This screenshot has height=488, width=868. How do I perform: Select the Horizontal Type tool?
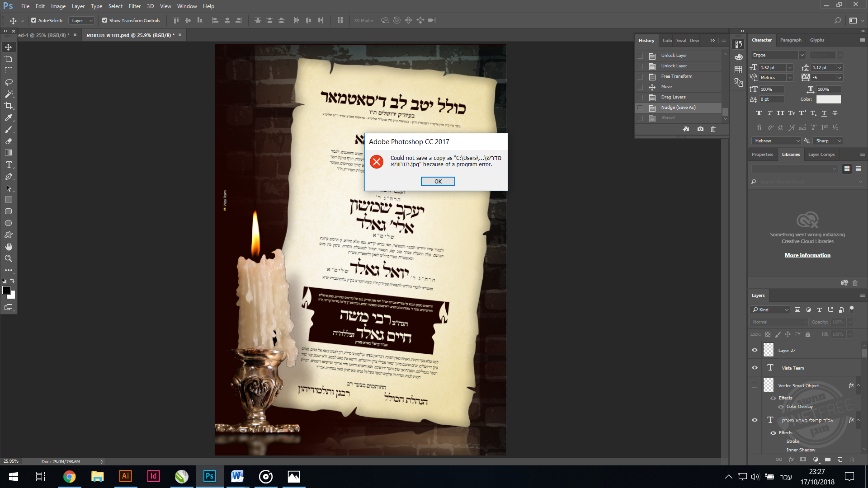point(9,164)
